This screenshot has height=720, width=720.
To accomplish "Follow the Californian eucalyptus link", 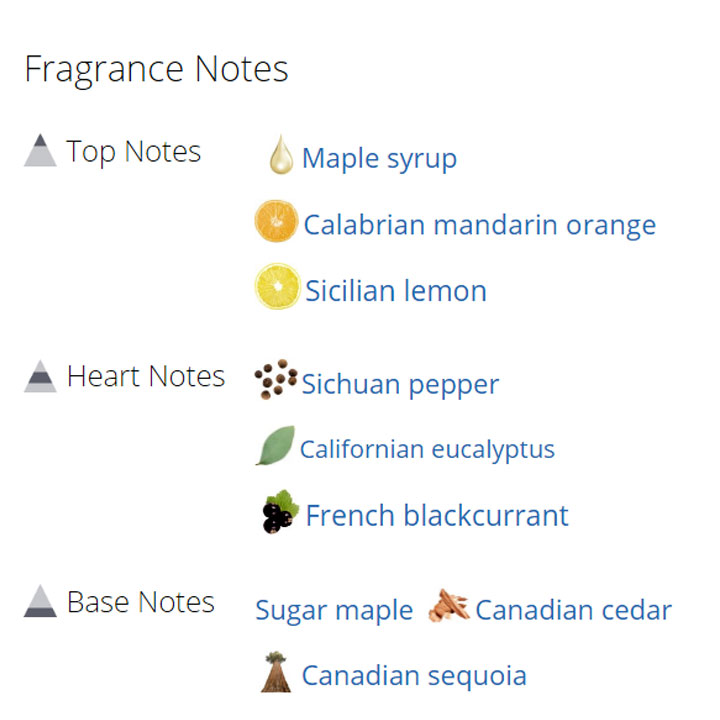I will 427,450.
